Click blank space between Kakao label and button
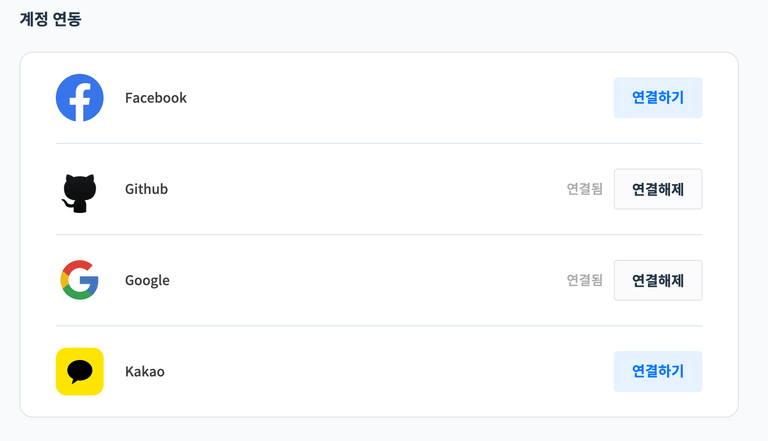Screen dimensions: 768x441 tap(389, 371)
